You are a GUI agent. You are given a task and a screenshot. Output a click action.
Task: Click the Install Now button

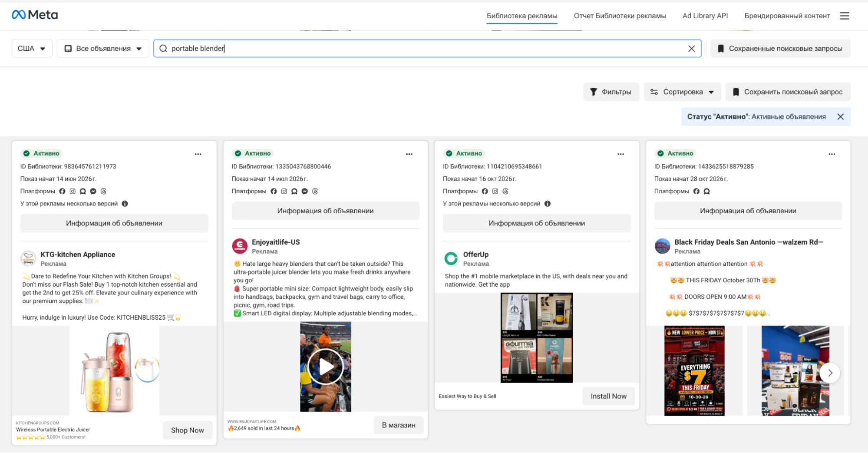coord(608,396)
